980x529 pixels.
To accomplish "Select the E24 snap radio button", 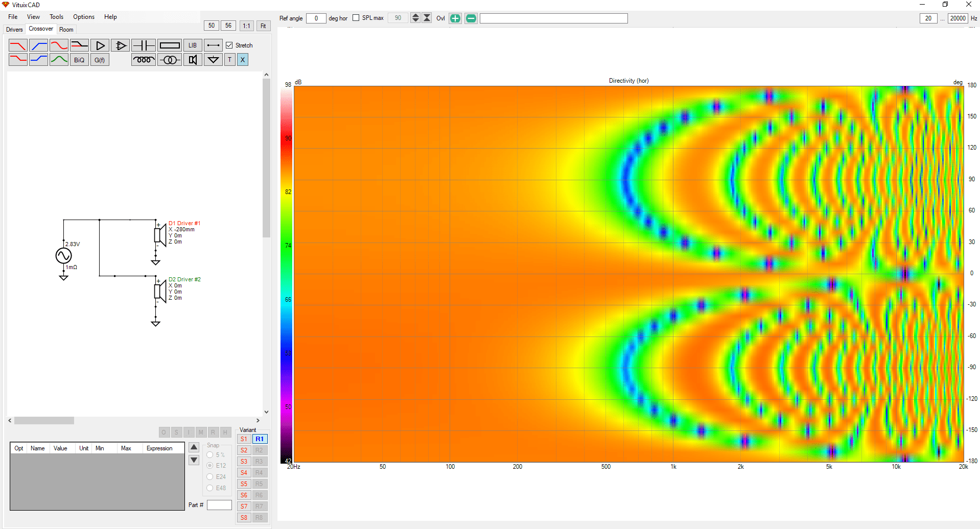I will point(209,477).
